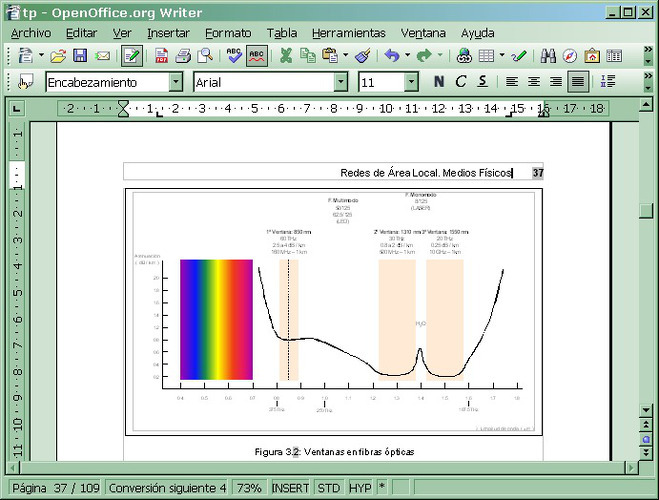Image resolution: width=659 pixels, height=500 pixels.
Task: Open Find & Replace binoculars
Action: pyautogui.click(x=548, y=56)
